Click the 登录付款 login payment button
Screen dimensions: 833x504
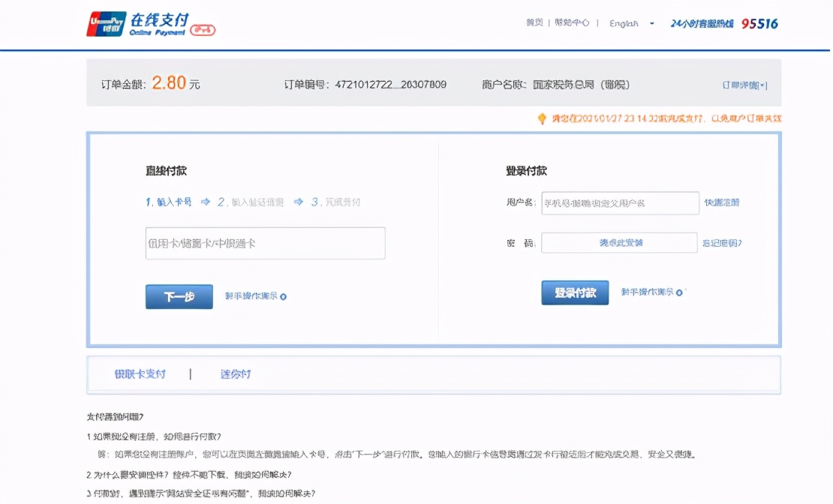click(574, 292)
